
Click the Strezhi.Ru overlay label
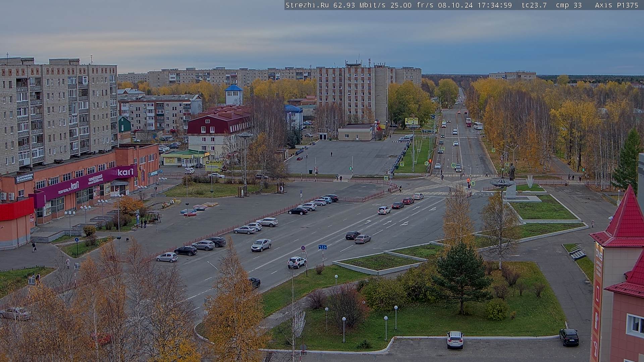307,5
